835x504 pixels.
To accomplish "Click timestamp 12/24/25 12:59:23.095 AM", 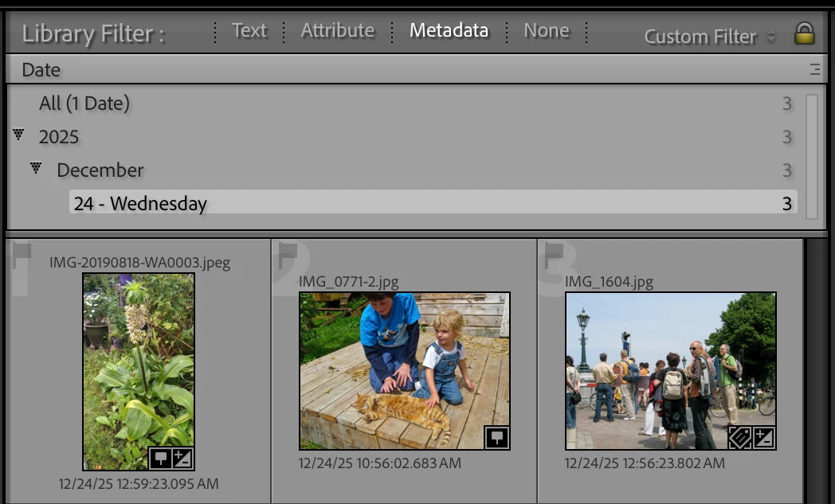I will pos(139,484).
